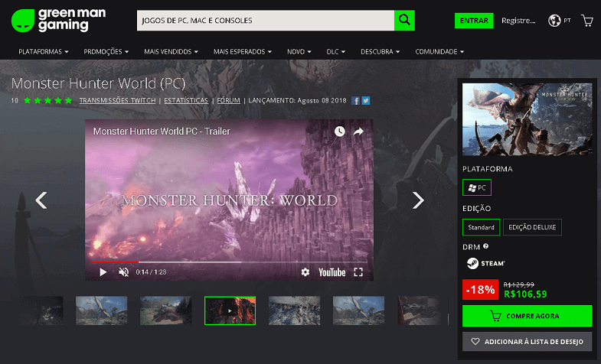Expand the Plataformas menu
The width and height of the screenshot is (601, 364).
44,52
